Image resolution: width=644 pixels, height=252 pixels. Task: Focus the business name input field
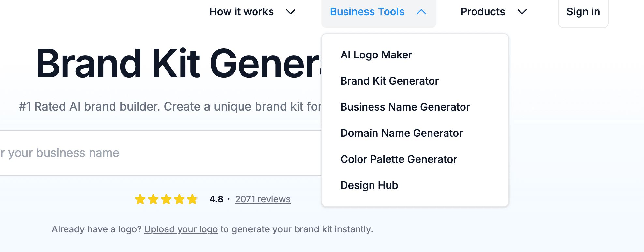(x=161, y=153)
